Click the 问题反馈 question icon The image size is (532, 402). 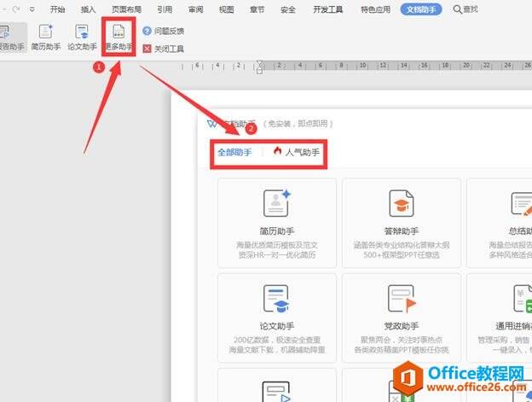click(147, 31)
